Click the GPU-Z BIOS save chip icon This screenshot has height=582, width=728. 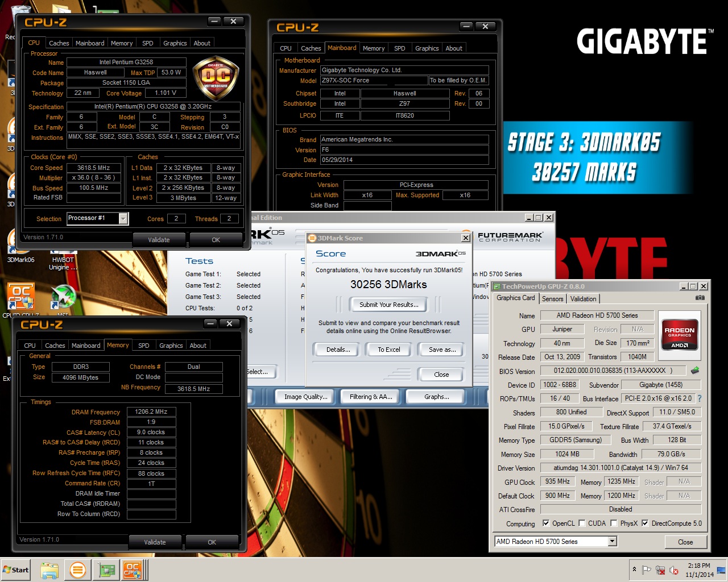[x=695, y=371]
